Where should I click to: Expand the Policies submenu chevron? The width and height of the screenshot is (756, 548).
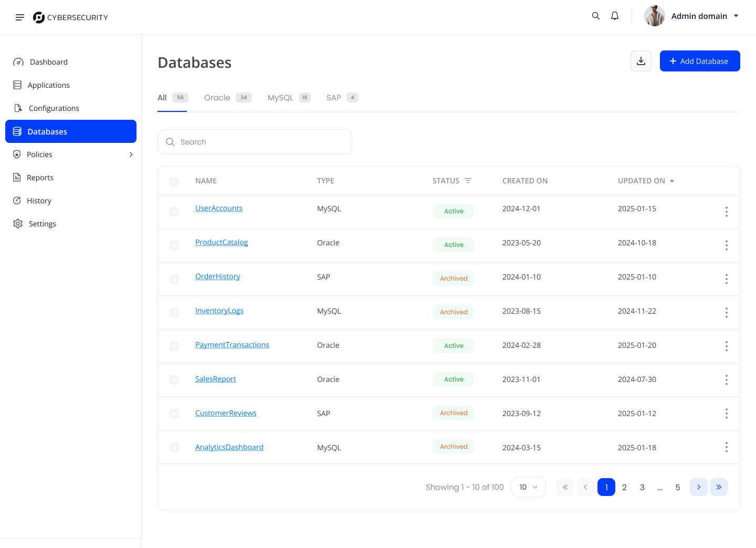(131, 154)
